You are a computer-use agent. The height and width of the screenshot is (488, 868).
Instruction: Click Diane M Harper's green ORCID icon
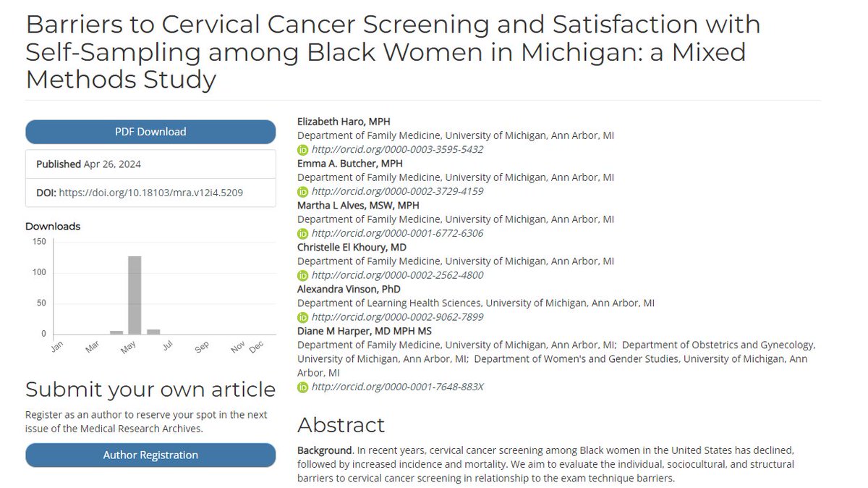tap(302, 387)
